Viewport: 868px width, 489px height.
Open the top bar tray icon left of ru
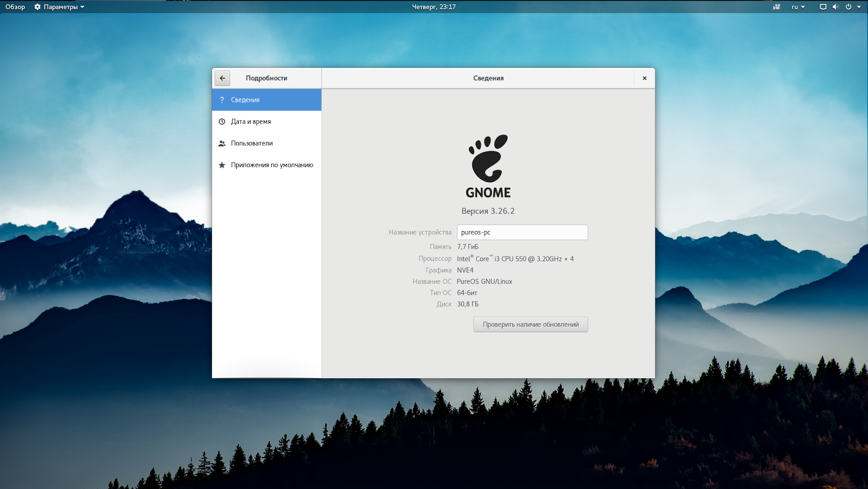(777, 7)
